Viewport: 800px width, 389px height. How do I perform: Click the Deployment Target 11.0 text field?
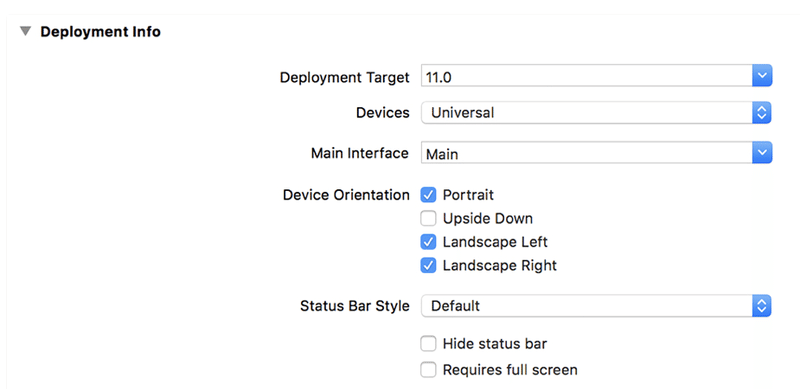(x=587, y=77)
